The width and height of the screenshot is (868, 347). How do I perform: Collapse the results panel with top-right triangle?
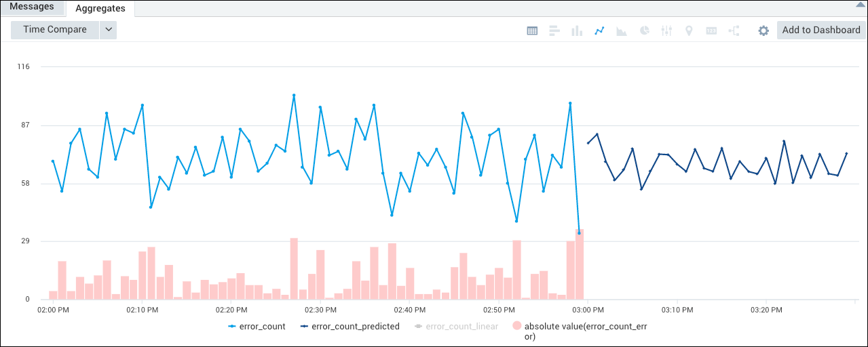tap(858, 4)
